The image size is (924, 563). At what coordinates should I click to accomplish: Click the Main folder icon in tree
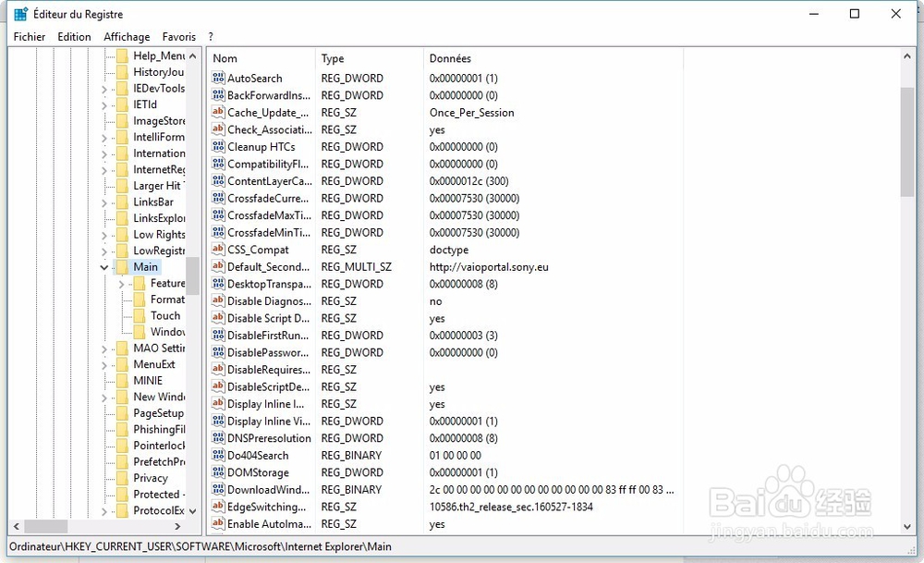[x=122, y=267]
